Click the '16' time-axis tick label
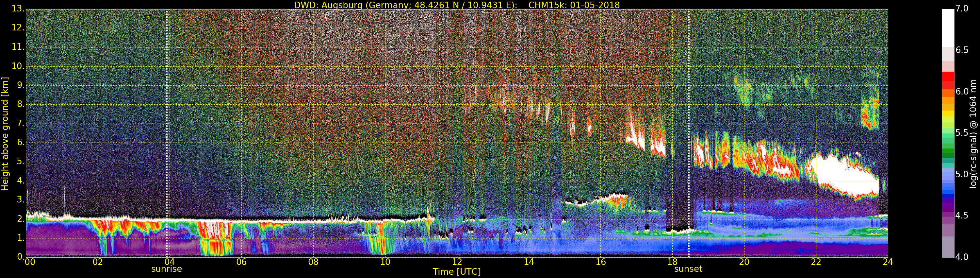This screenshot has height=278, width=980. [601, 262]
